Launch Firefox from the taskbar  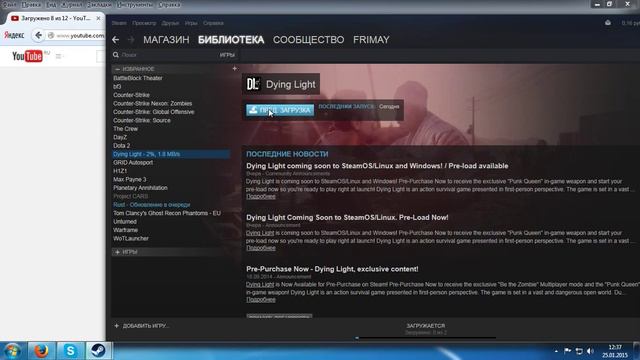click(x=41, y=351)
